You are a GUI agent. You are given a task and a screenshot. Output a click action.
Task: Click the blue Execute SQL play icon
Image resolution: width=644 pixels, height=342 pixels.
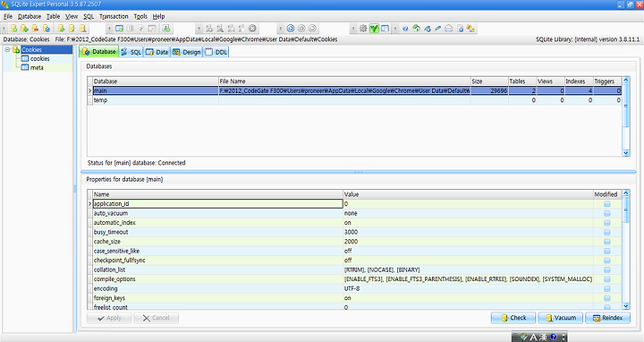291,29
